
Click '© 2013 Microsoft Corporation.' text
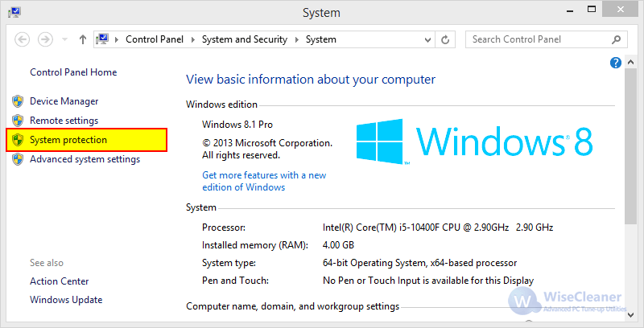(267, 143)
